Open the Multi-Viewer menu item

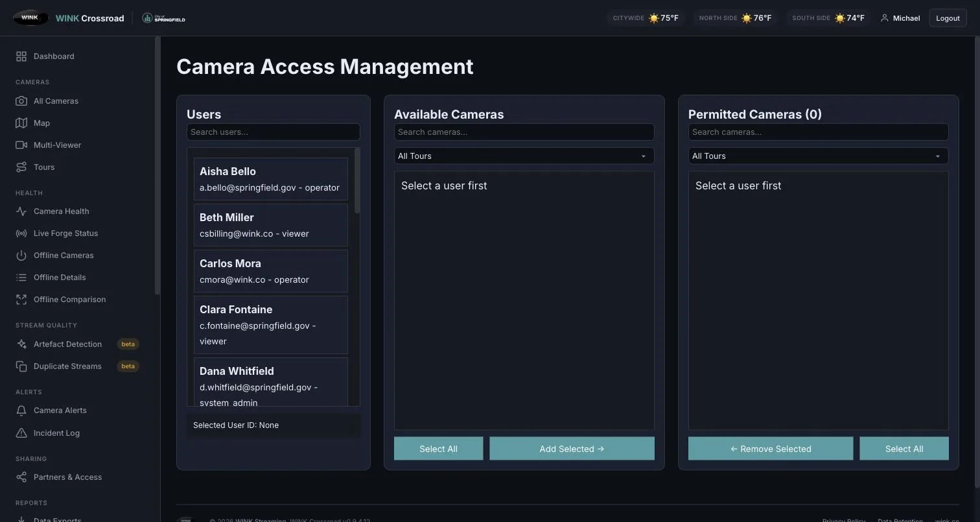coord(57,145)
